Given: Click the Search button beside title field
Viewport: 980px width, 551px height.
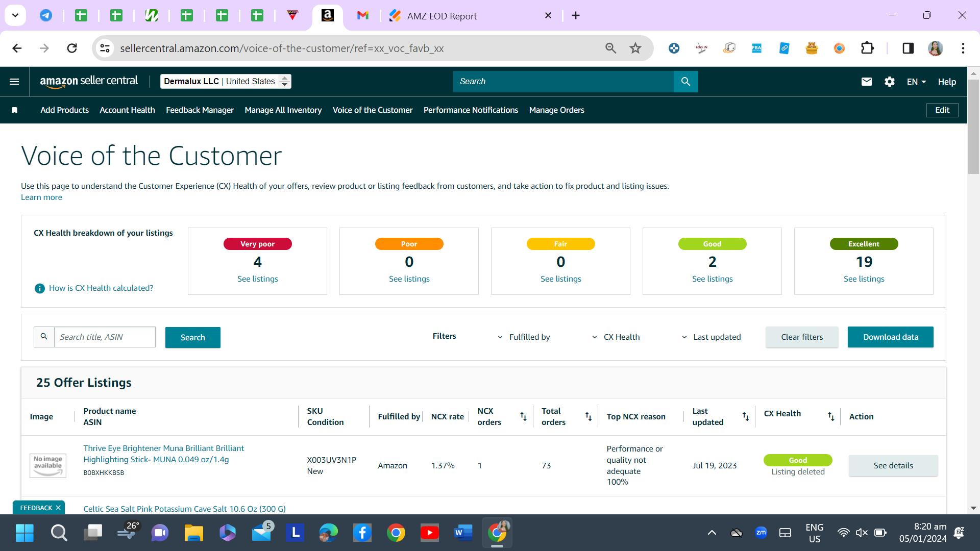Looking at the screenshot, I should point(192,337).
